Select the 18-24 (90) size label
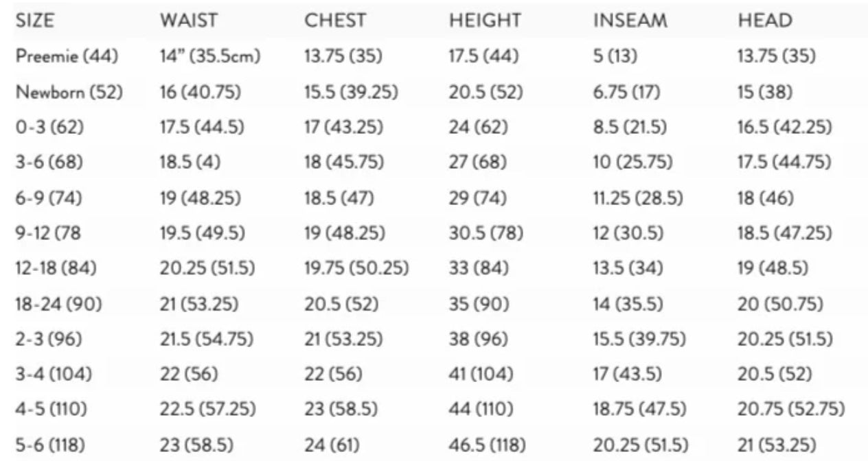This screenshot has width=868, height=461. point(58,304)
